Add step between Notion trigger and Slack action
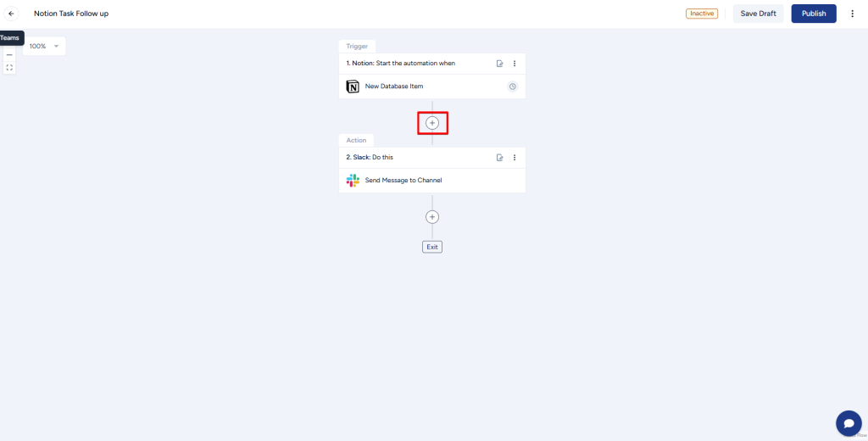Screen dimensions: 868x441 pyautogui.click(x=432, y=123)
